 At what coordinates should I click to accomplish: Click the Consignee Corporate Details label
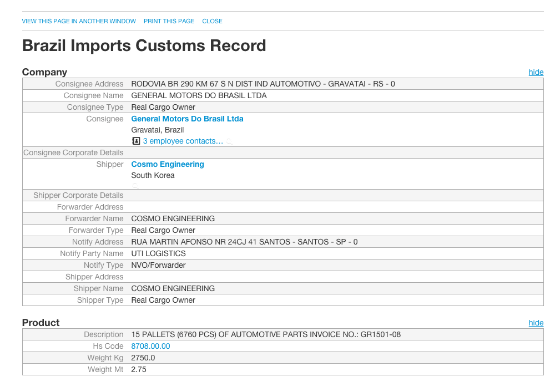73,152
